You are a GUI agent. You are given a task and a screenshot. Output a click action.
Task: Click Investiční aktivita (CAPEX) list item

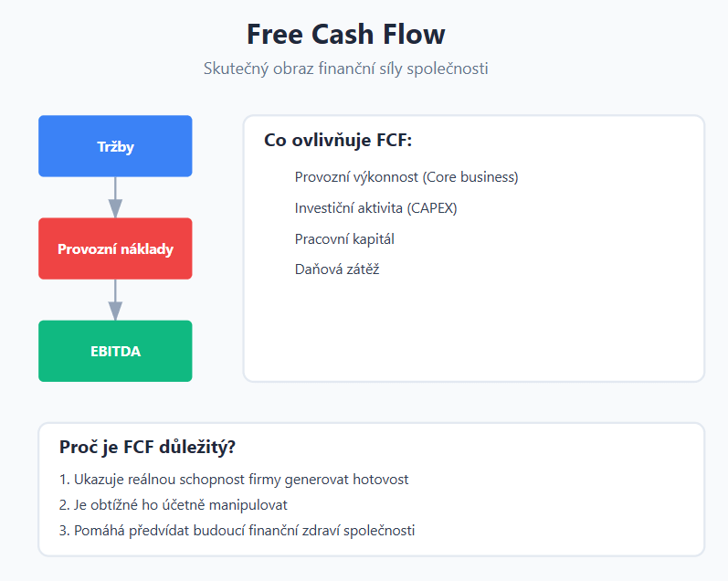[375, 208]
